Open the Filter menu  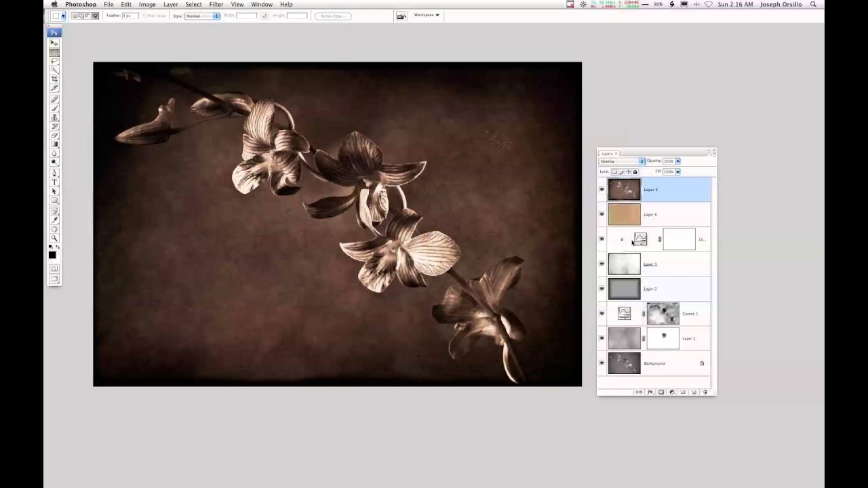216,5
